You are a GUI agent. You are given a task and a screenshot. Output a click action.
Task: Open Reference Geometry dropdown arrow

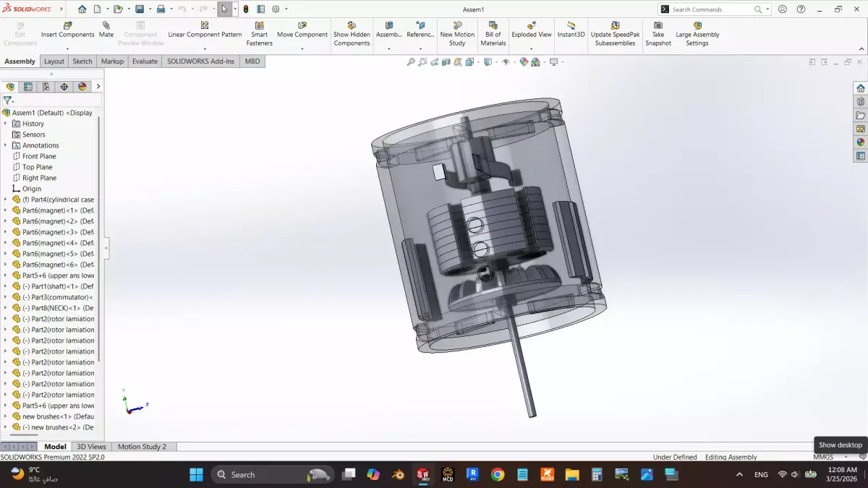tap(420, 49)
